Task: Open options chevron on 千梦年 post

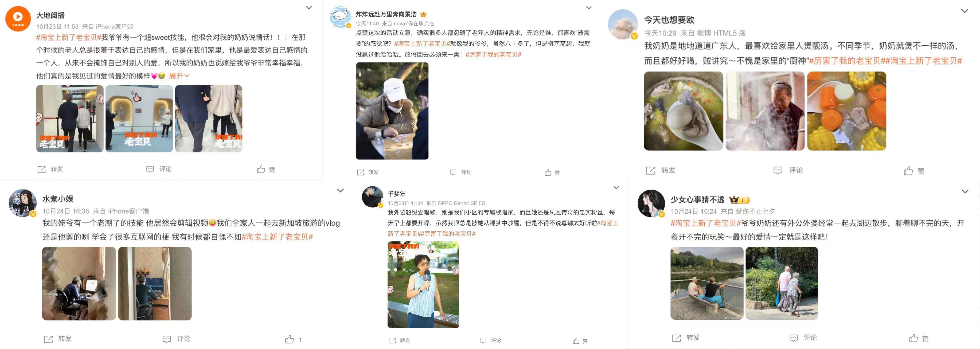Action: click(616, 187)
